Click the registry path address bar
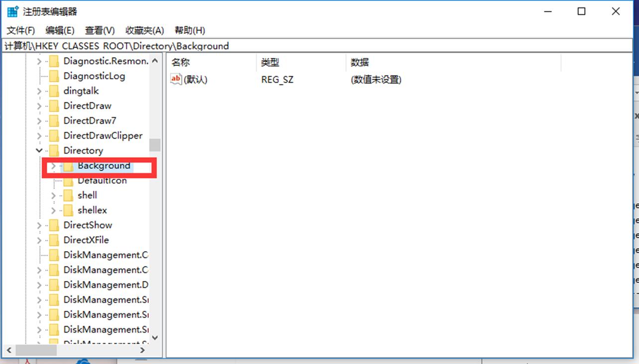 point(199,46)
